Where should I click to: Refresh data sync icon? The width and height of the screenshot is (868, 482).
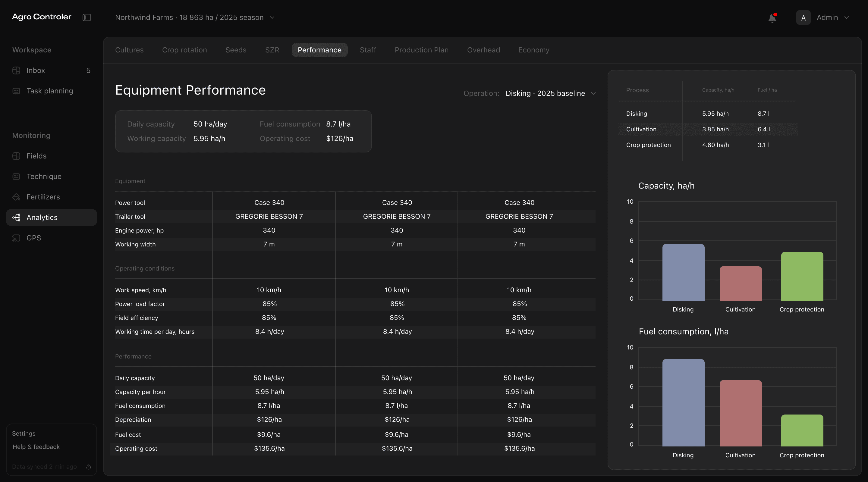(x=89, y=467)
